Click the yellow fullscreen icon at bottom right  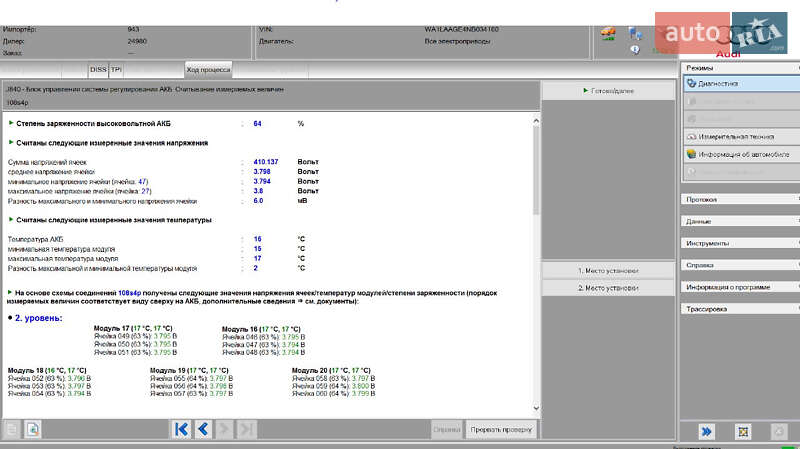(742, 431)
